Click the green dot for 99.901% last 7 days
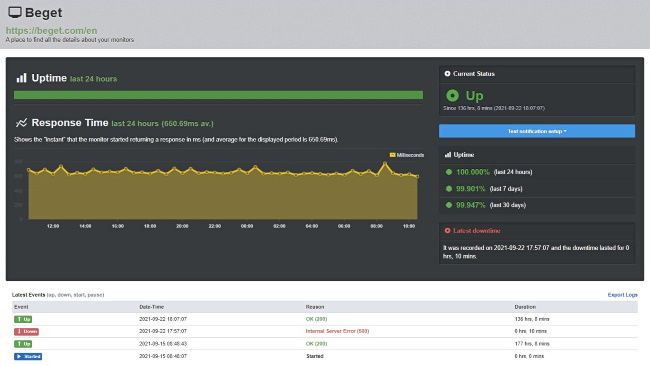The height and width of the screenshot is (365, 650). click(x=449, y=188)
